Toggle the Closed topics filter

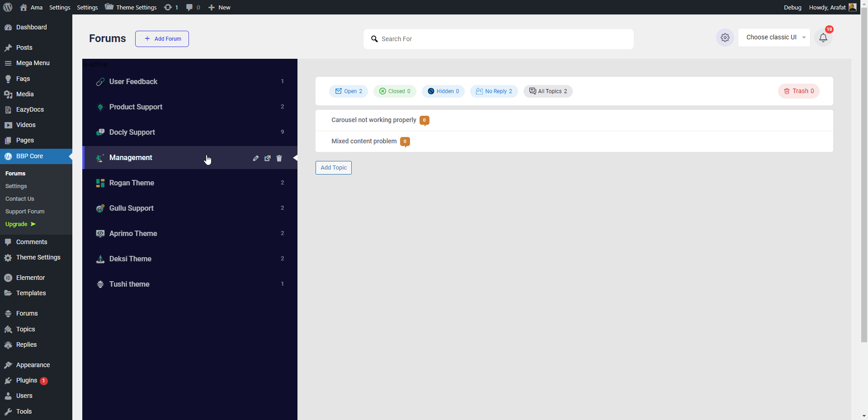(395, 91)
